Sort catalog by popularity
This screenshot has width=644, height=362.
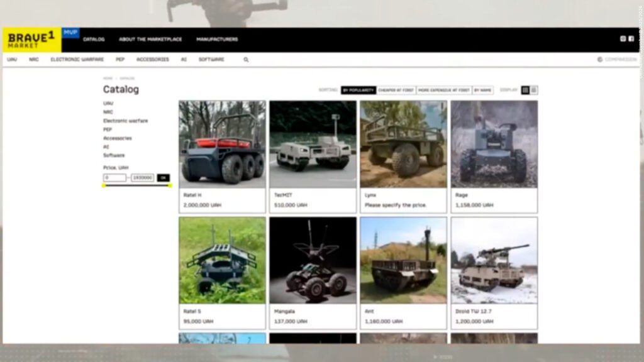click(358, 90)
